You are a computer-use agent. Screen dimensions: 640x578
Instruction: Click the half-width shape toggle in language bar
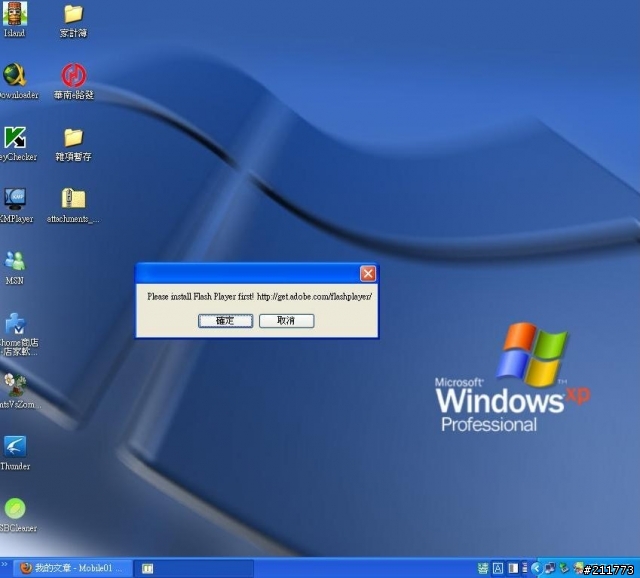click(x=513, y=568)
